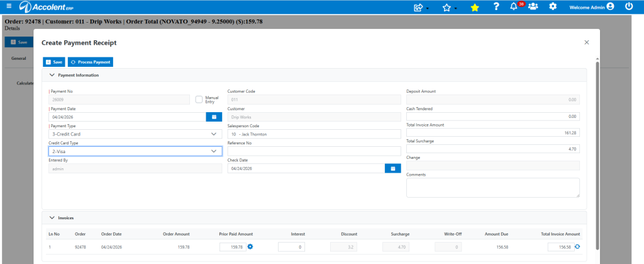Viewport: 644px width, 264px height.
Task: Click the Order column header
Action: (80, 234)
